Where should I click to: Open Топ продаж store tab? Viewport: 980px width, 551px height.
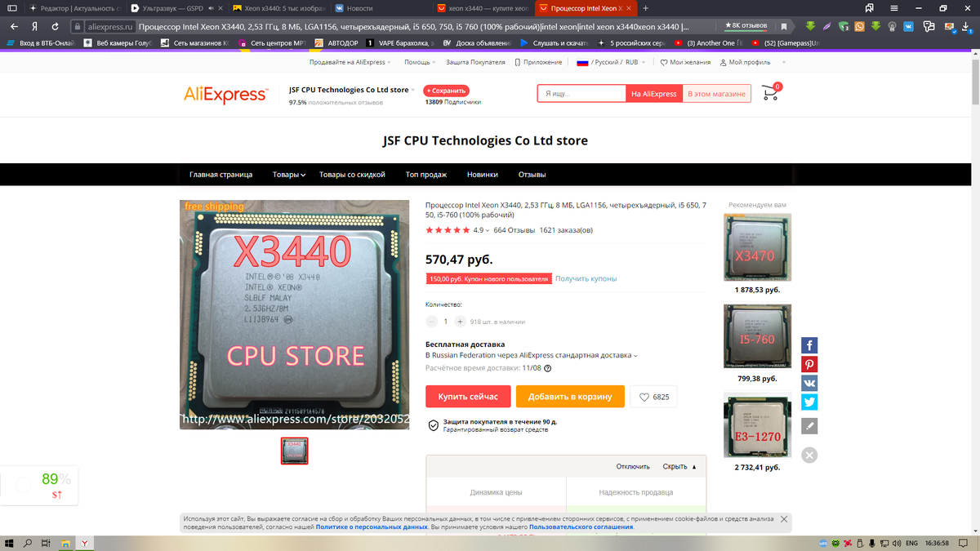point(426,175)
